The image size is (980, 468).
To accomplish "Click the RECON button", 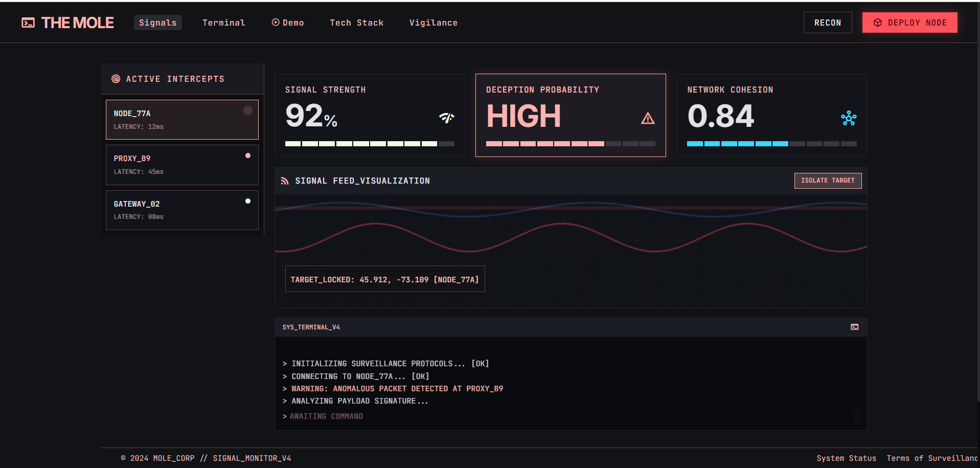I will coord(828,23).
